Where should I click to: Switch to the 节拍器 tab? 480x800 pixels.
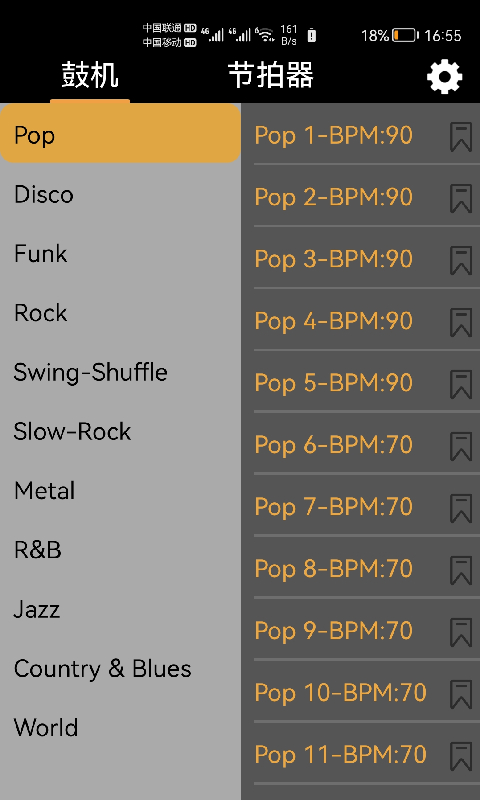click(270, 76)
